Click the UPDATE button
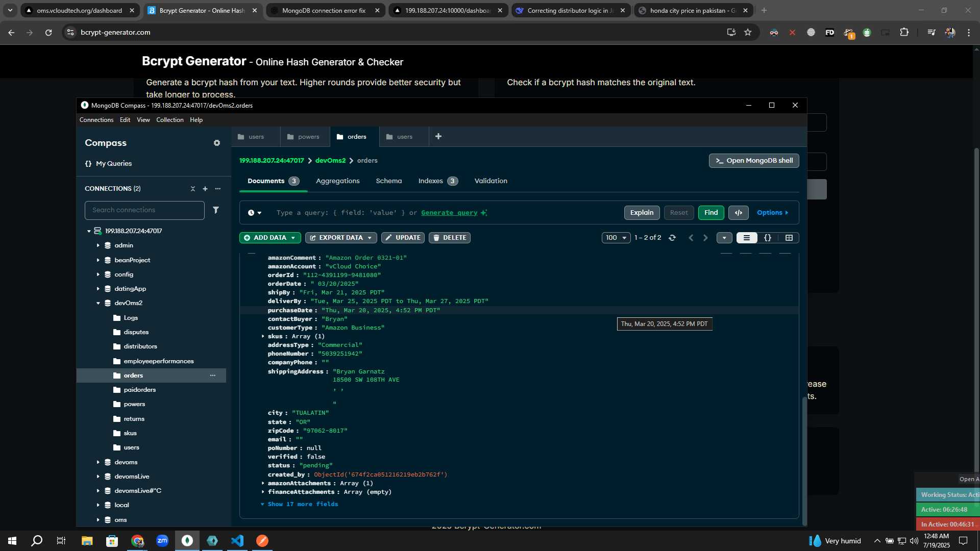The width and height of the screenshot is (980, 551). pyautogui.click(x=403, y=238)
